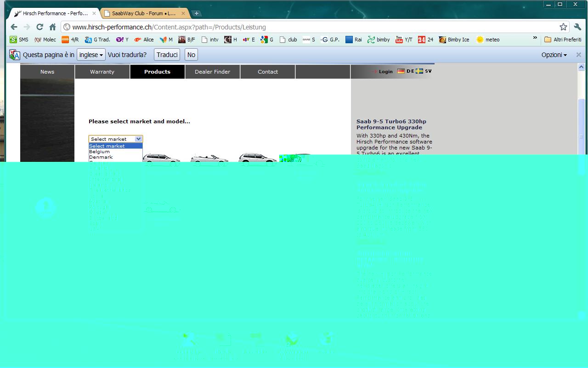
Task: Open the 'inglese' language dropdown
Action: tap(91, 55)
